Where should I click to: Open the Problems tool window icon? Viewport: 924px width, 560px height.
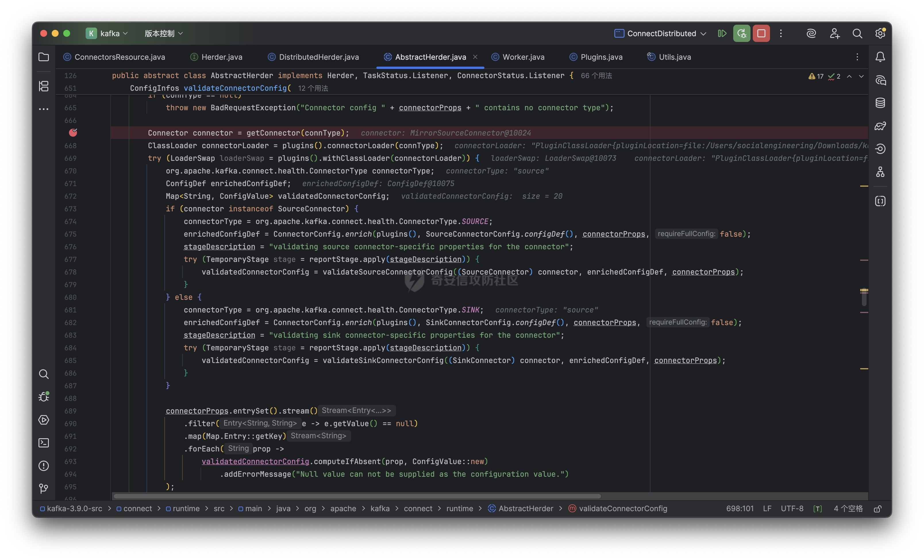[x=43, y=466]
